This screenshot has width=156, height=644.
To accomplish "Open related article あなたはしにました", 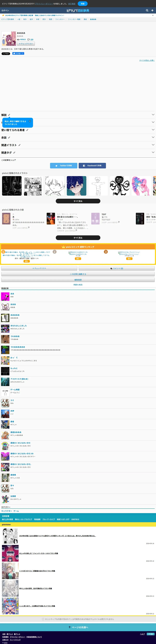I will pyautogui.click(x=18, y=326).
